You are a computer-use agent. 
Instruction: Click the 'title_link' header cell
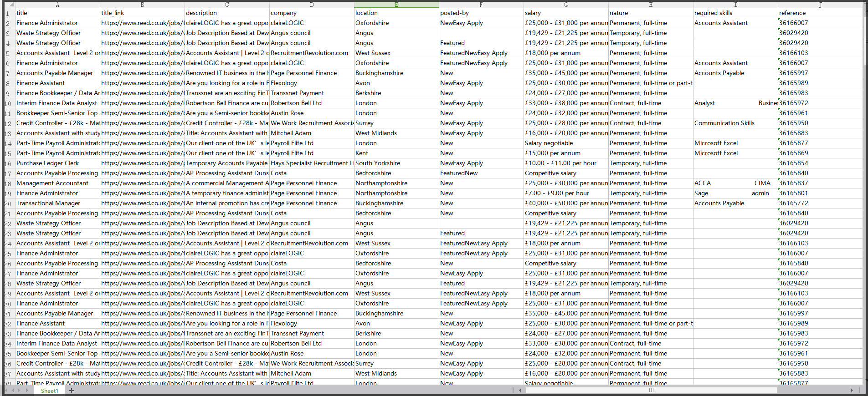click(x=142, y=13)
